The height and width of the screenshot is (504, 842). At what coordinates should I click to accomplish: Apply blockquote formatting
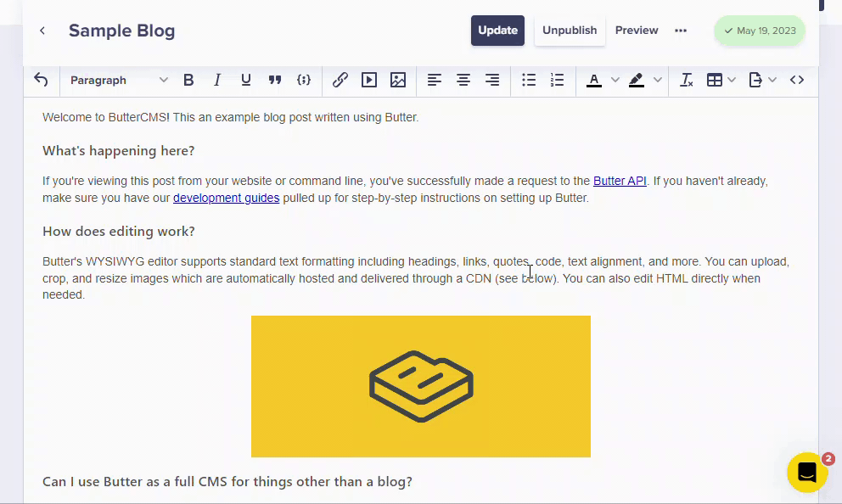click(275, 80)
